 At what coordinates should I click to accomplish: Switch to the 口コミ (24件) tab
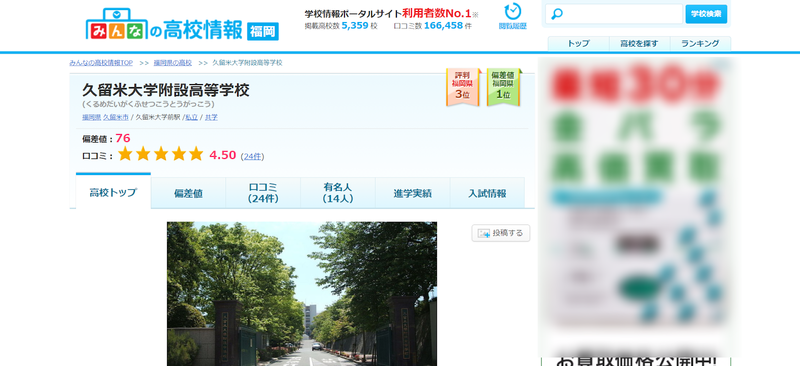pos(263,193)
